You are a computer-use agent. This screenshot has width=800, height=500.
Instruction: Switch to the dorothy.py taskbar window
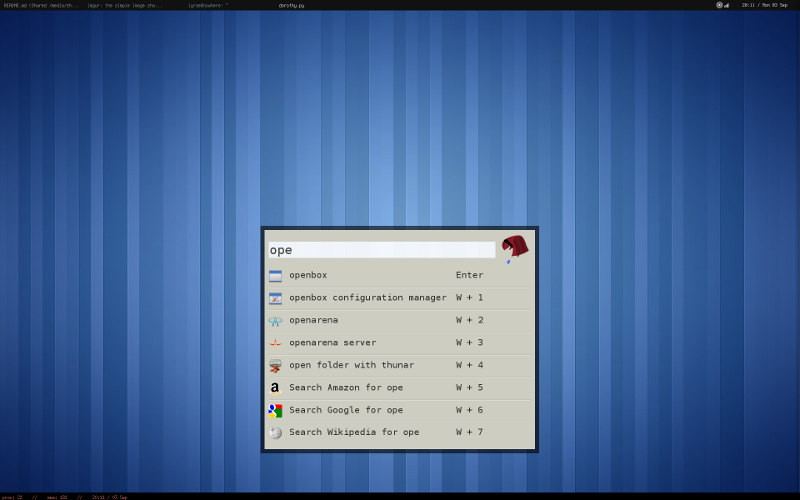(x=291, y=5)
